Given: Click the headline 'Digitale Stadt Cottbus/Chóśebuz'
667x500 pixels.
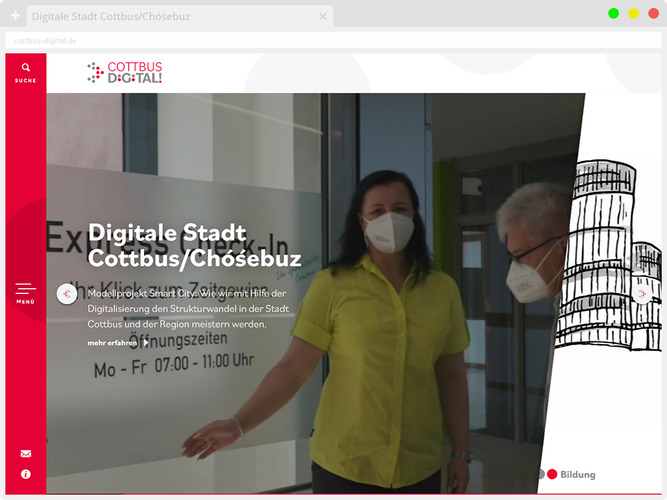Looking at the screenshot, I should click(194, 245).
